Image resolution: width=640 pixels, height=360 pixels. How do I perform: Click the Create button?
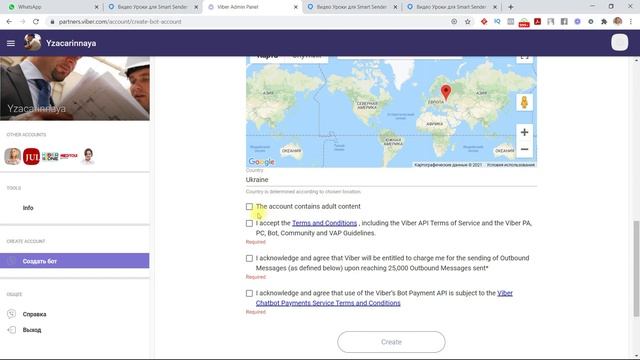(391, 342)
